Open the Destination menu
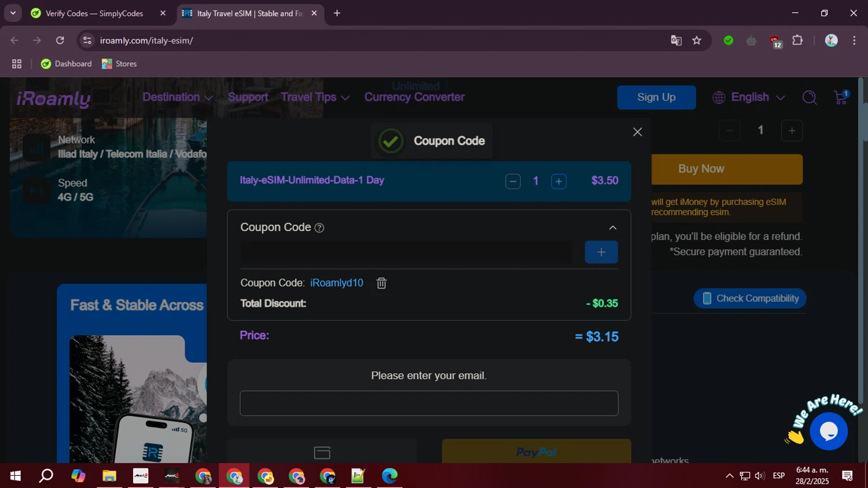 [x=177, y=97]
